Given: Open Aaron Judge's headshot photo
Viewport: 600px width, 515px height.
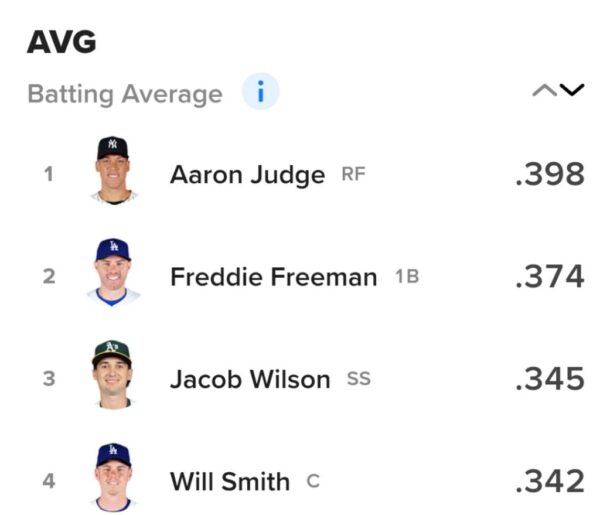Looking at the screenshot, I should 112,171.
